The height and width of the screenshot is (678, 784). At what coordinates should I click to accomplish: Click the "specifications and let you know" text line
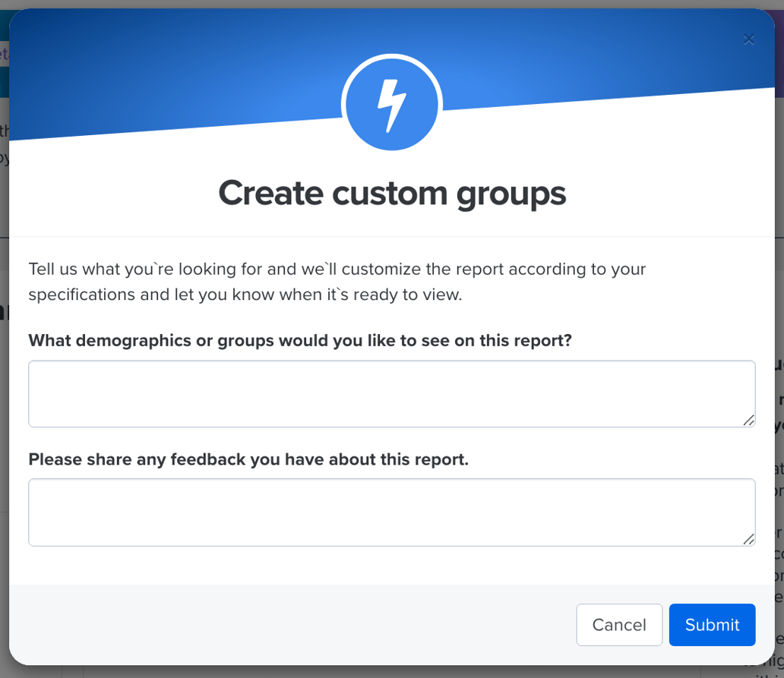245,295
